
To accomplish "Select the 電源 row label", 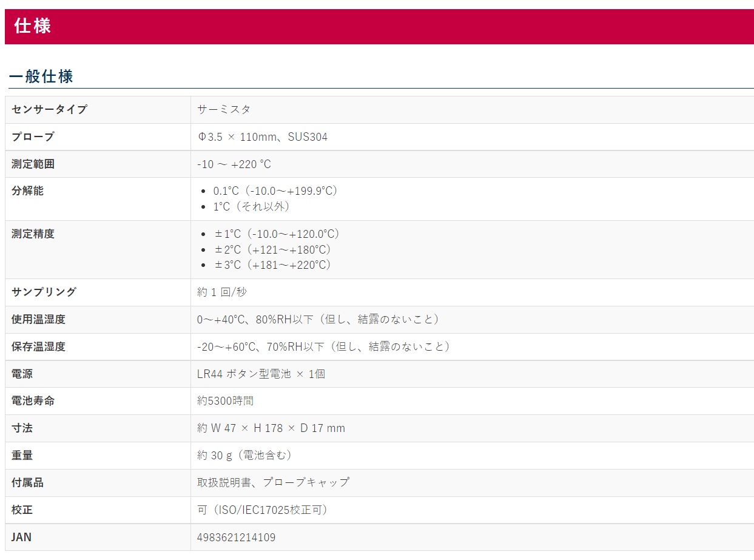I will pos(22,374).
